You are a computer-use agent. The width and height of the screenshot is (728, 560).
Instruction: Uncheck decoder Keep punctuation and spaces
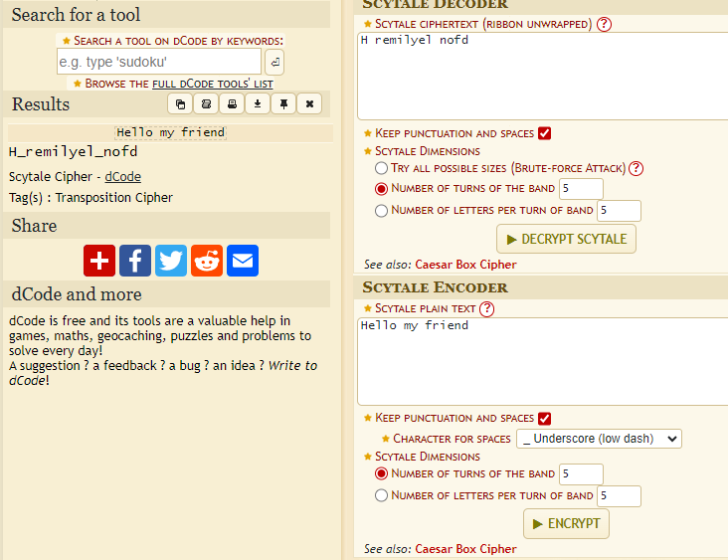point(545,133)
